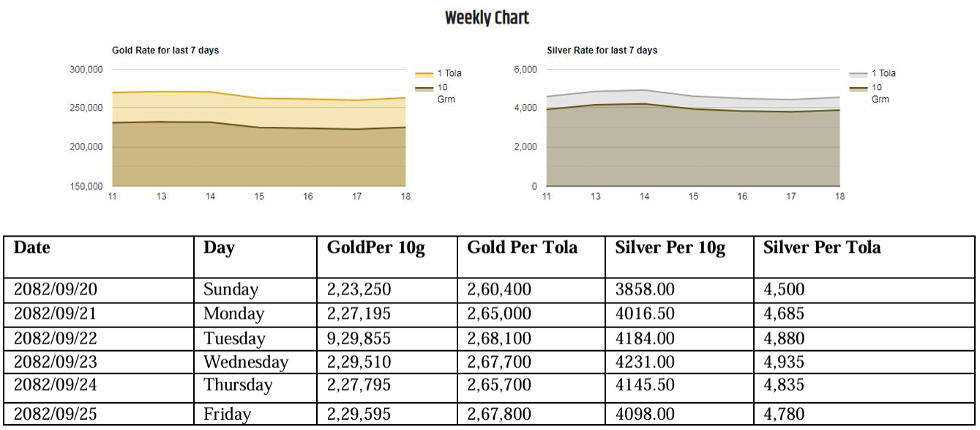
Task: Click the 300,000 gold chart axis label
Action: pos(86,70)
